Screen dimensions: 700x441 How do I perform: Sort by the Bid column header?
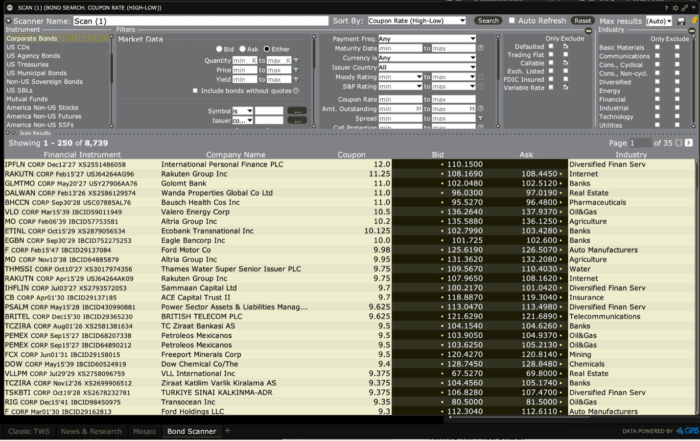tap(438, 154)
